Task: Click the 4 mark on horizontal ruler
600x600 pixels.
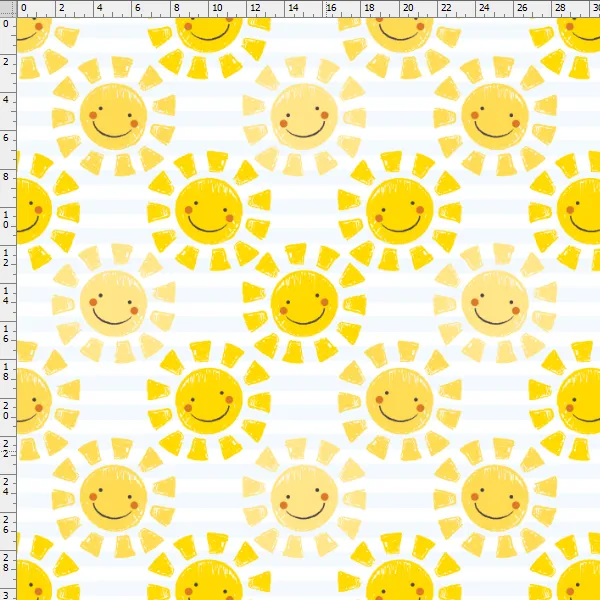Action: pyautogui.click(x=99, y=7)
